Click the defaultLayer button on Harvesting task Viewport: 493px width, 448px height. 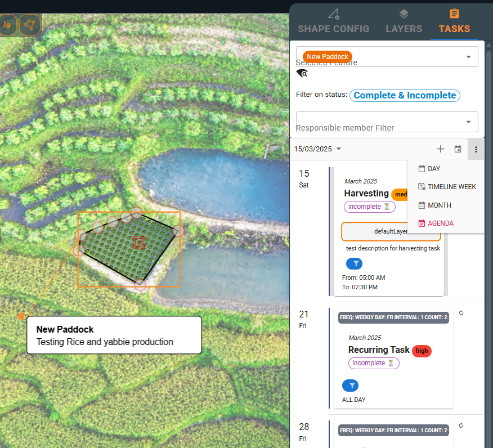(x=391, y=231)
